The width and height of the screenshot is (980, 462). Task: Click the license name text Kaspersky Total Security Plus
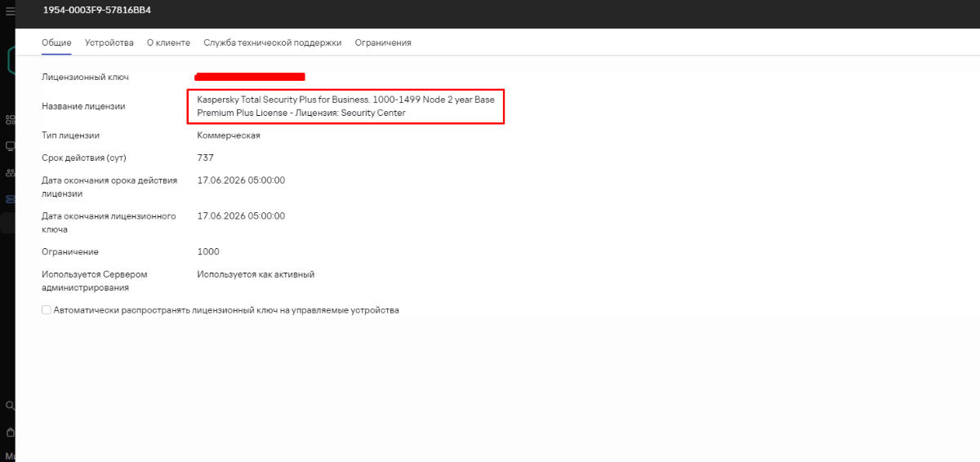pos(345,106)
